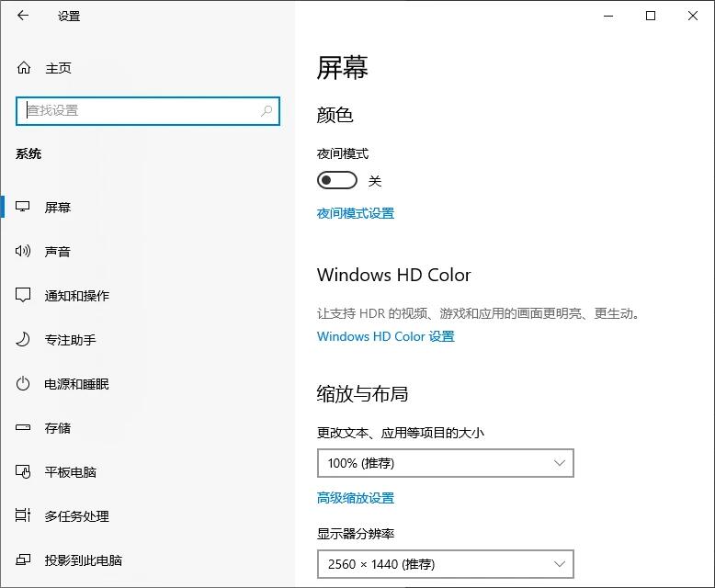
Task: Click the back arrow icon
Action: pyautogui.click(x=23, y=16)
